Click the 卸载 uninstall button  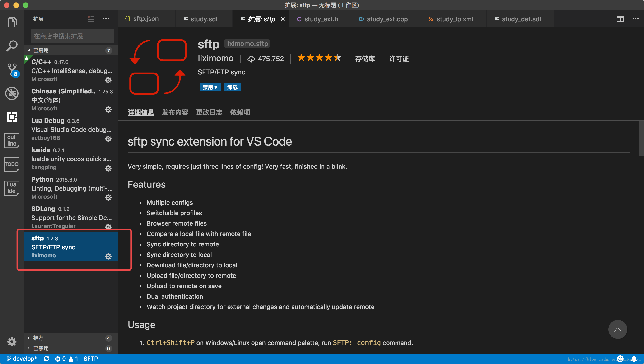tap(232, 87)
